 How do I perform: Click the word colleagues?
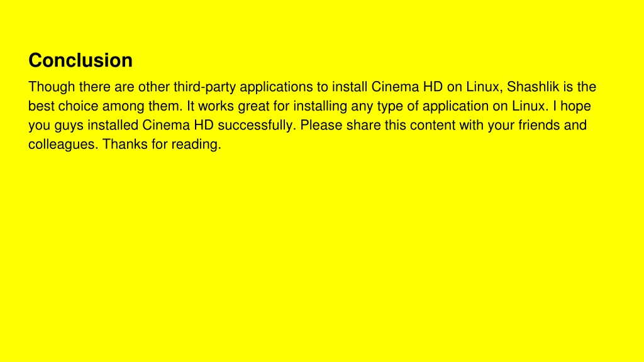[x=64, y=145]
